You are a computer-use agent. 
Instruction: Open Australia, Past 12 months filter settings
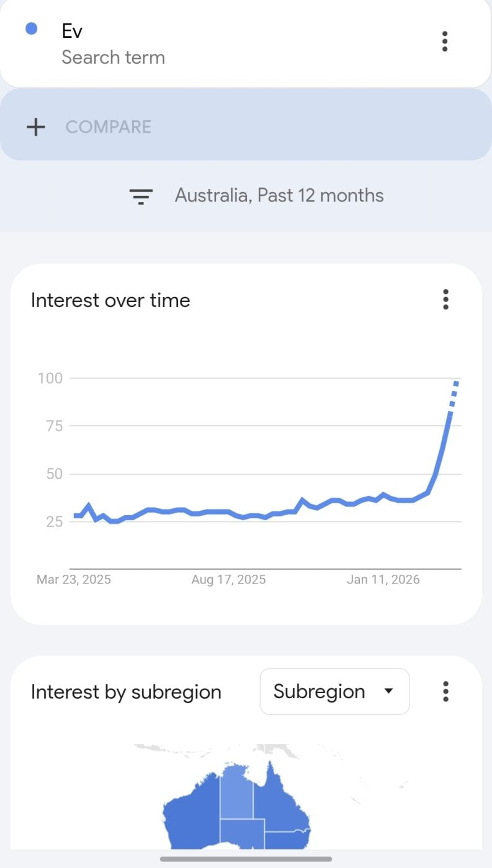[279, 196]
